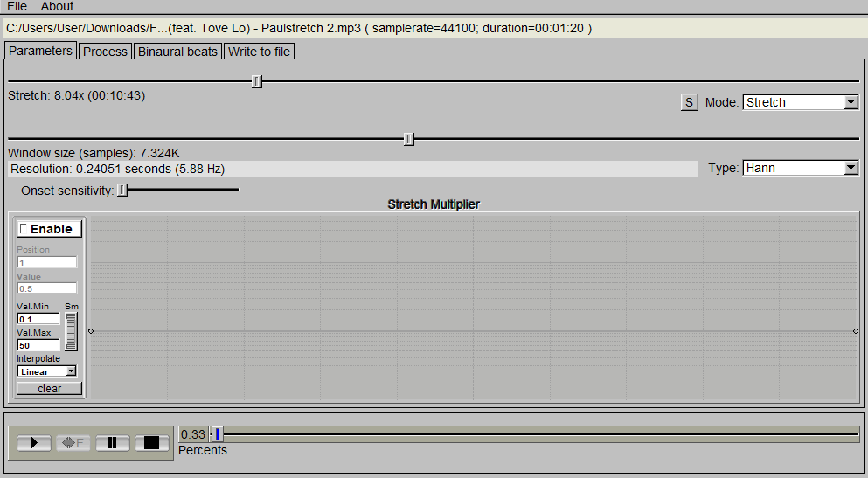Click the 0.33 percent position readout

(193, 434)
